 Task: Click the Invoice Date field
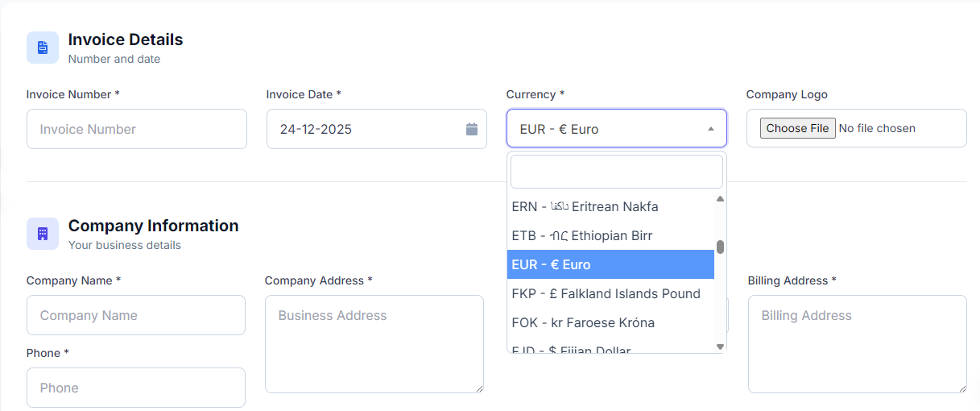coord(366,129)
